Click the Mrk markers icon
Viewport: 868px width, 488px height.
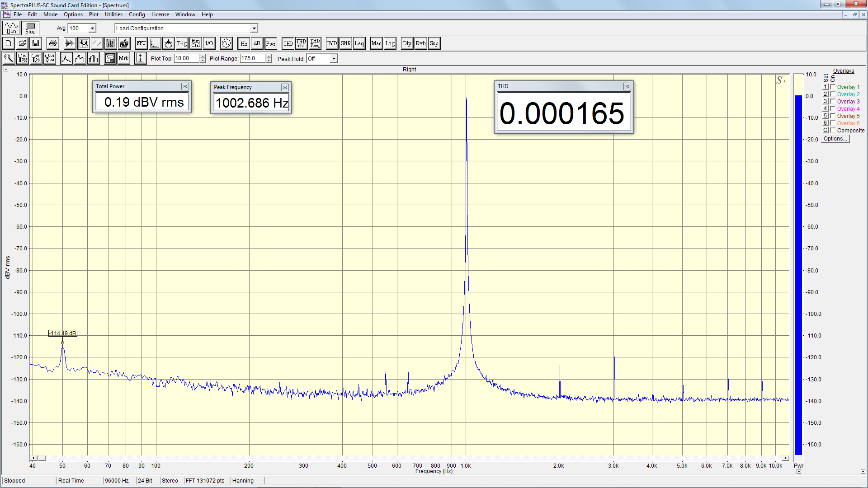pos(123,58)
